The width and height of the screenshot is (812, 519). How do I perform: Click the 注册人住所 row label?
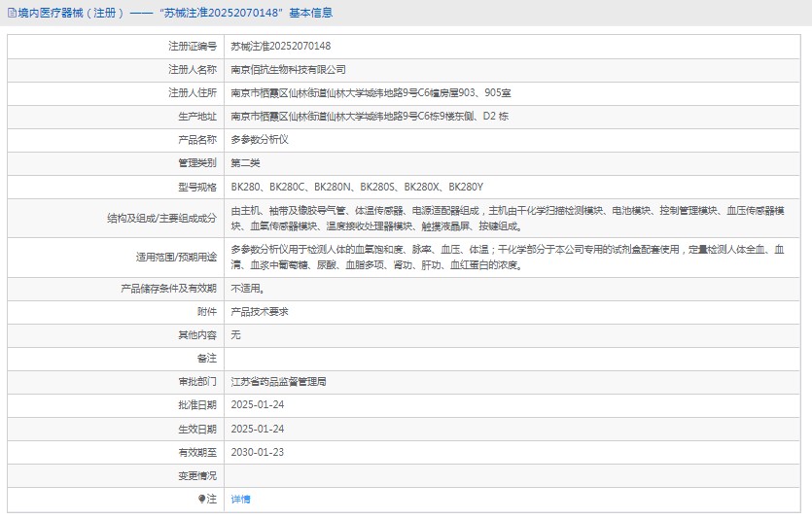click(193, 92)
